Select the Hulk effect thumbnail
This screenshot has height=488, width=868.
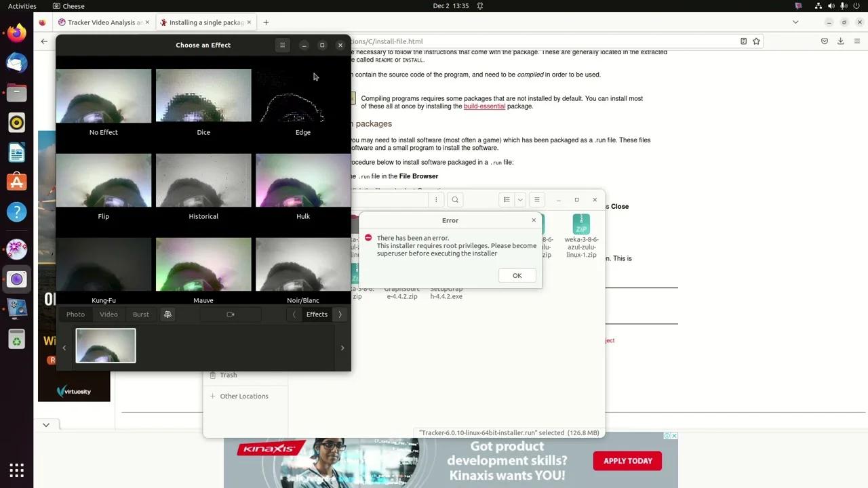[302, 180]
